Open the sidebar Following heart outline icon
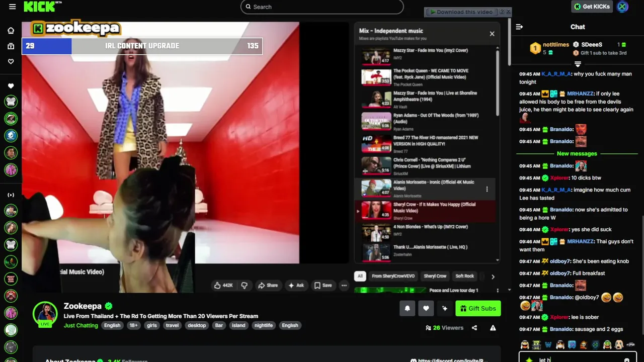The width and height of the screenshot is (644, 362). click(x=11, y=61)
